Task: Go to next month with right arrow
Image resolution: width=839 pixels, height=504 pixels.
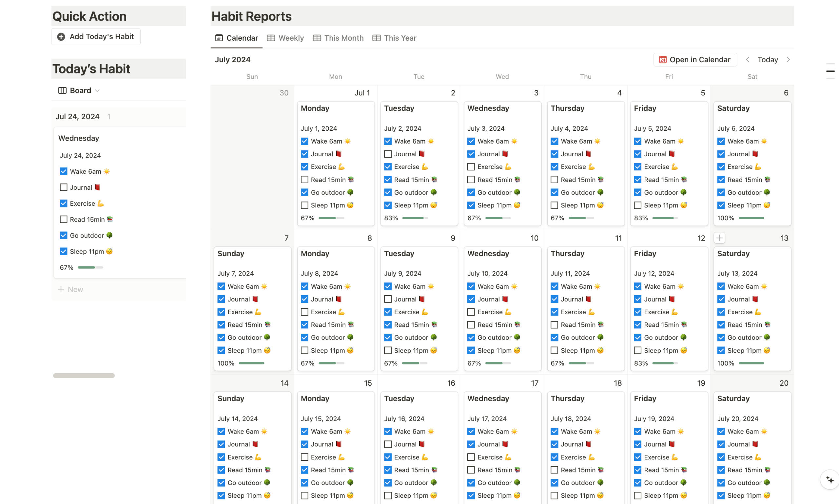Action: click(788, 60)
